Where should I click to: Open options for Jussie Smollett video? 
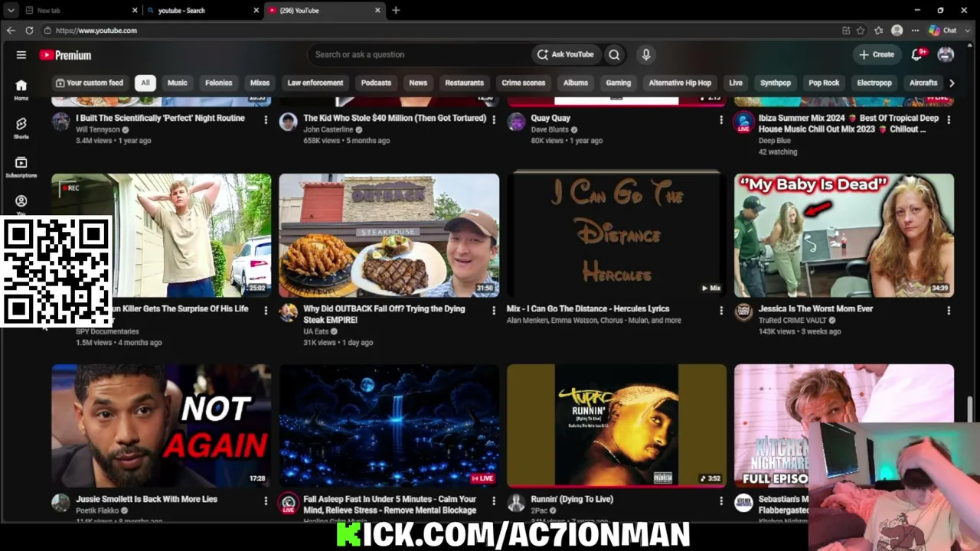pyautogui.click(x=266, y=500)
